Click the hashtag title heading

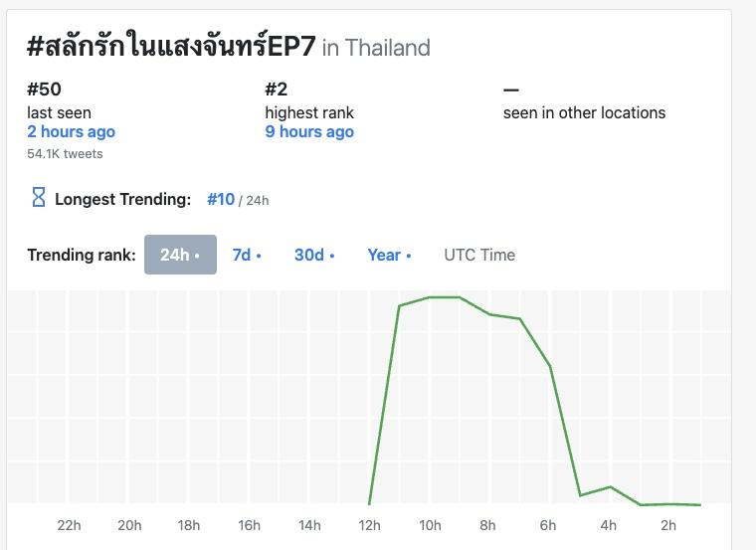pyautogui.click(x=172, y=46)
